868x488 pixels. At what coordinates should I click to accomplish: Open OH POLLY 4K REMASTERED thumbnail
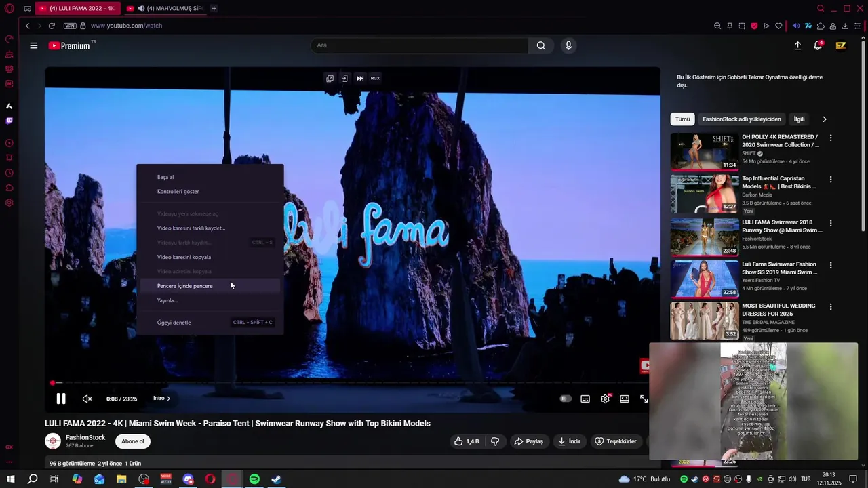coord(705,151)
